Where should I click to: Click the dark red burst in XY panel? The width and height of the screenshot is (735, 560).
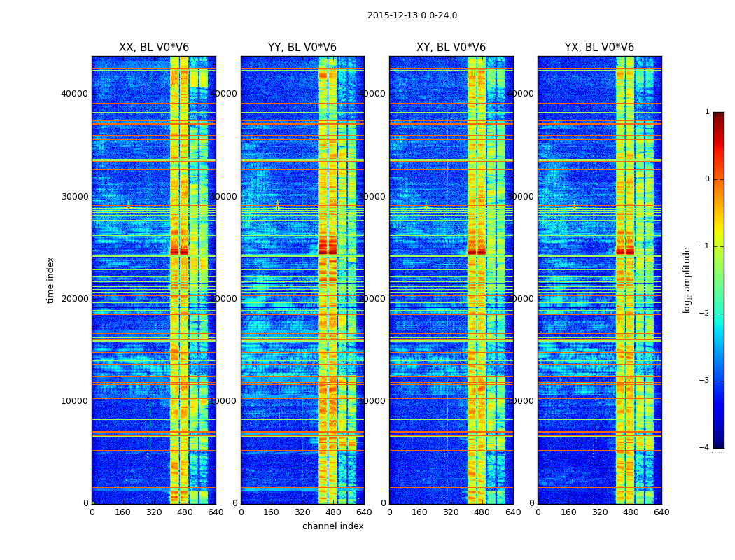click(x=477, y=247)
